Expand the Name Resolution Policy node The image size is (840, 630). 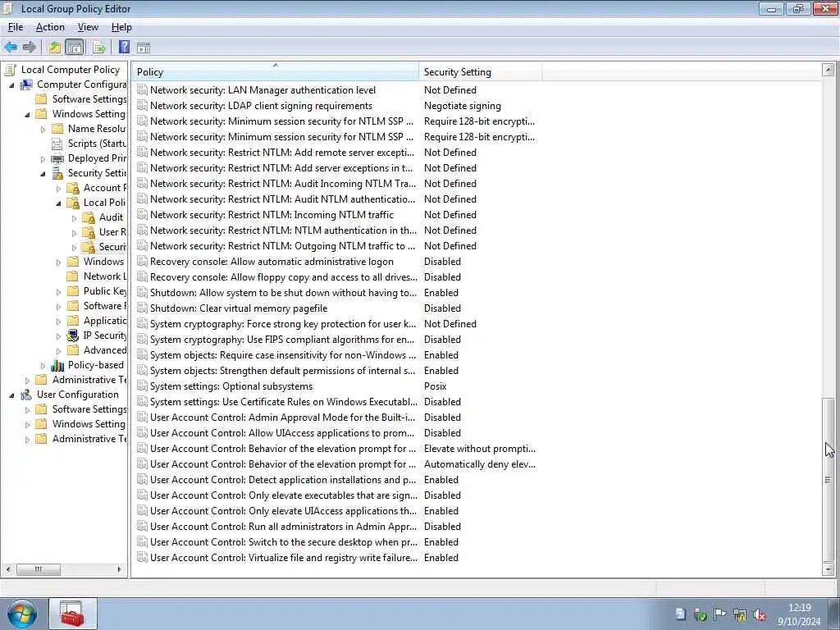(43, 129)
